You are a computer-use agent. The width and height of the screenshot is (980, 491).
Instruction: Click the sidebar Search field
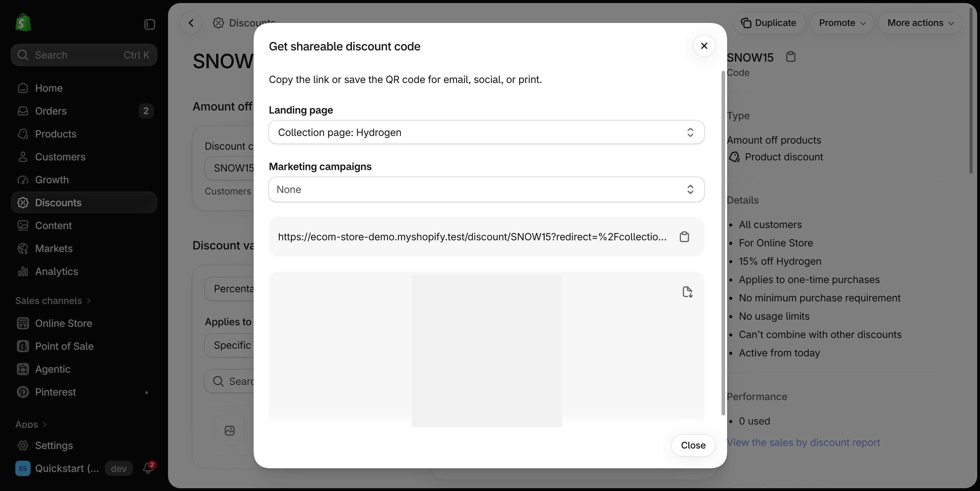click(x=84, y=55)
